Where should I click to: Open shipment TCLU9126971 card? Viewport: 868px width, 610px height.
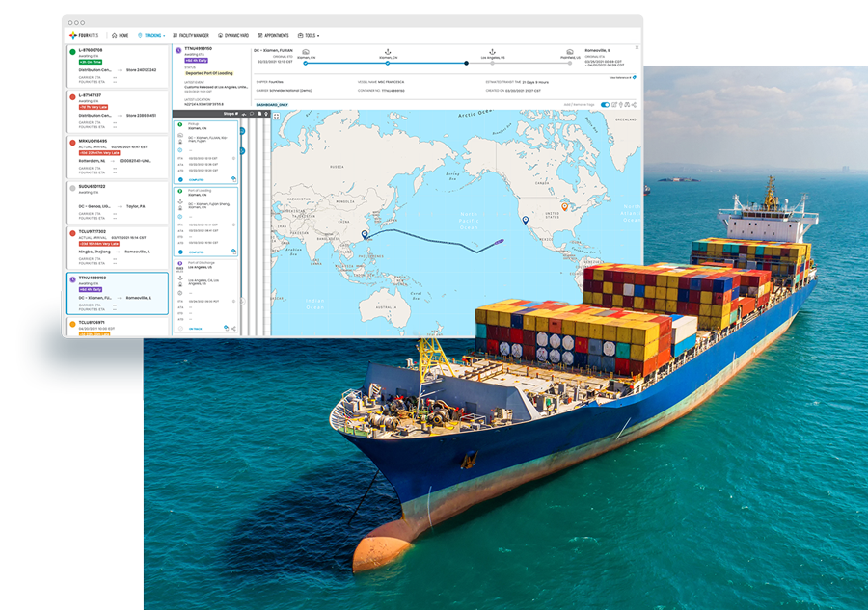pos(117,327)
